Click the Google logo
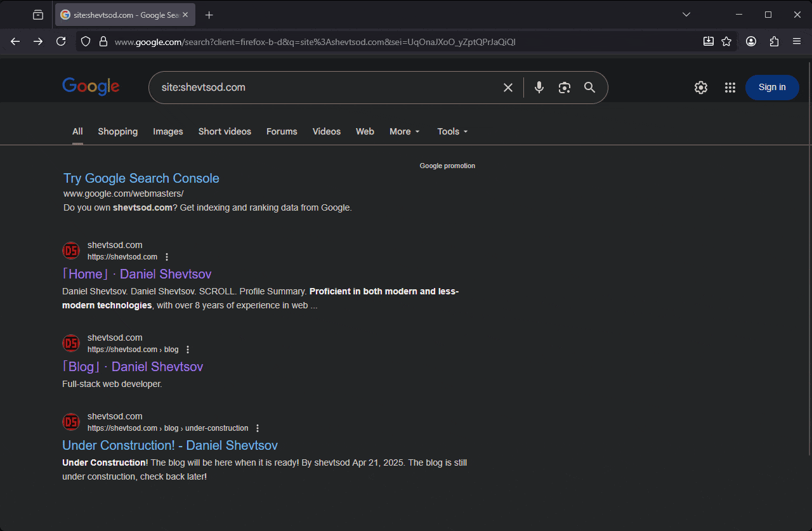This screenshot has width=812, height=531. (91, 87)
